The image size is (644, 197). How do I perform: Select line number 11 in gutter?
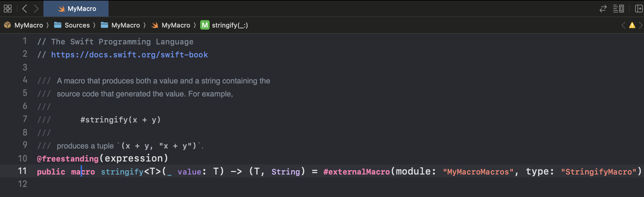point(22,171)
